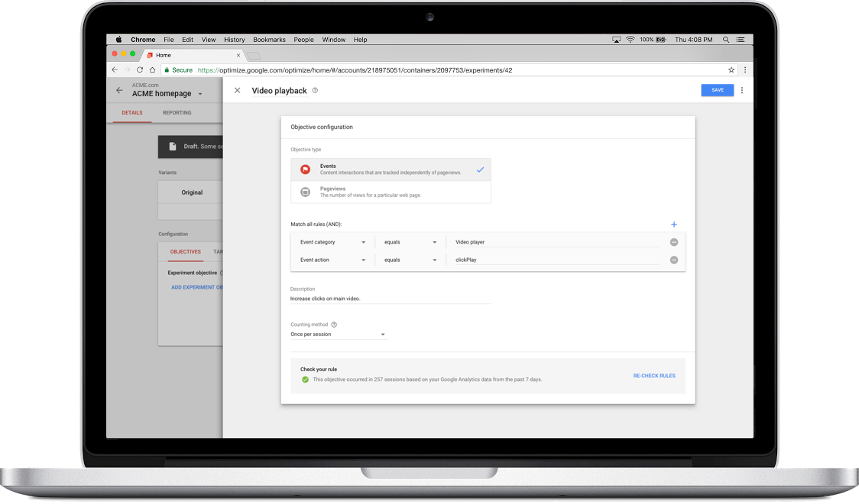The image size is (859, 504).
Task: Open Notification Center list icon
Action: pos(741,40)
